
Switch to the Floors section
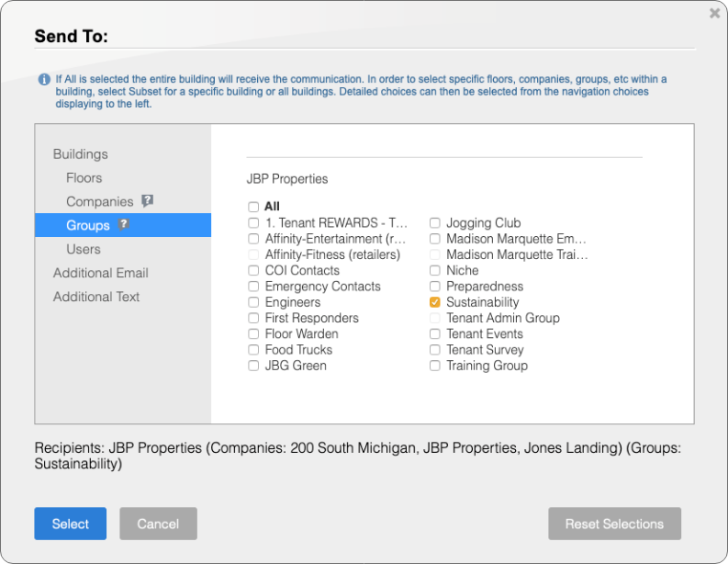pos(84,178)
